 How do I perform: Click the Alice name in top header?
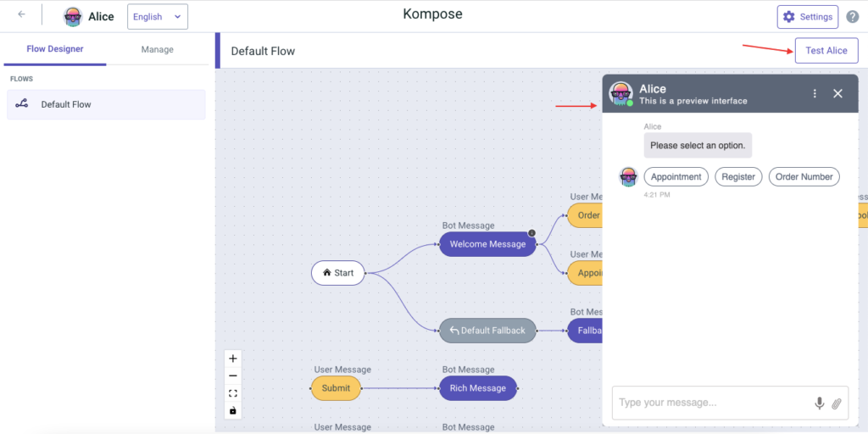click(x=102, y=17)
